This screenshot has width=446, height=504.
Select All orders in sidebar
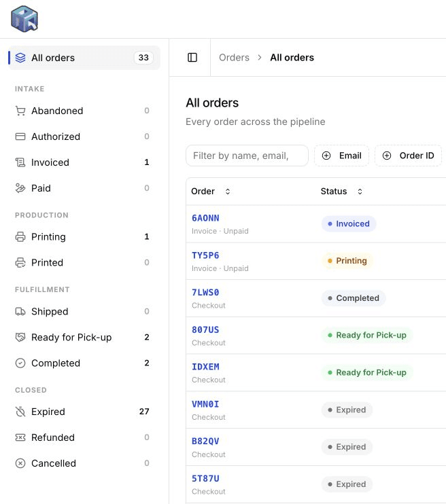coord(84,58)
